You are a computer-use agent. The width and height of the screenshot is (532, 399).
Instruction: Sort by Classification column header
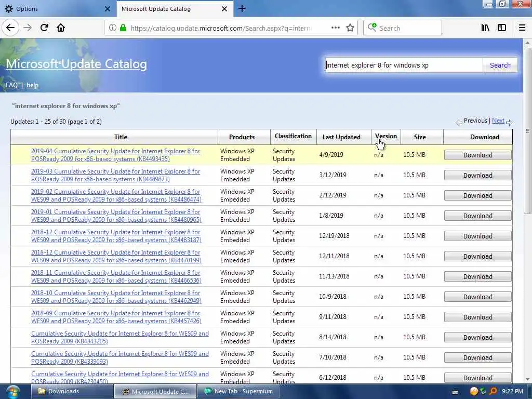pyautogui.click(x=293, y=136)
